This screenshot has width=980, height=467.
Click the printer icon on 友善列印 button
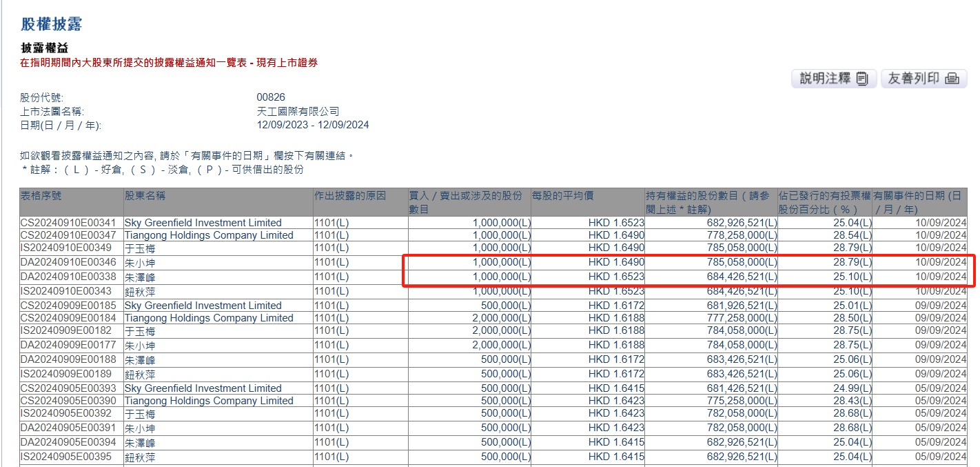[952, 79]
